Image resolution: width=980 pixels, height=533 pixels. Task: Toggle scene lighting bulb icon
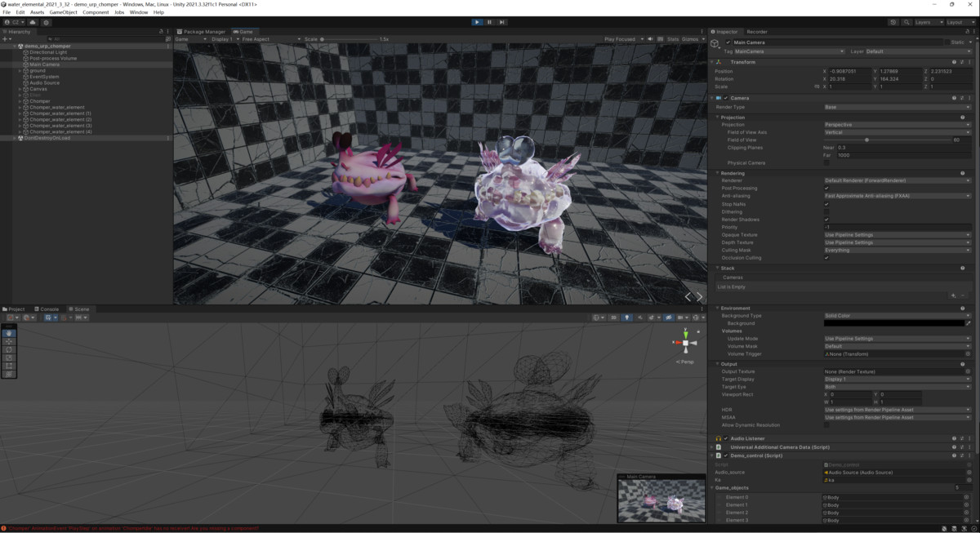pyautogui.click(x=627, y=318)
